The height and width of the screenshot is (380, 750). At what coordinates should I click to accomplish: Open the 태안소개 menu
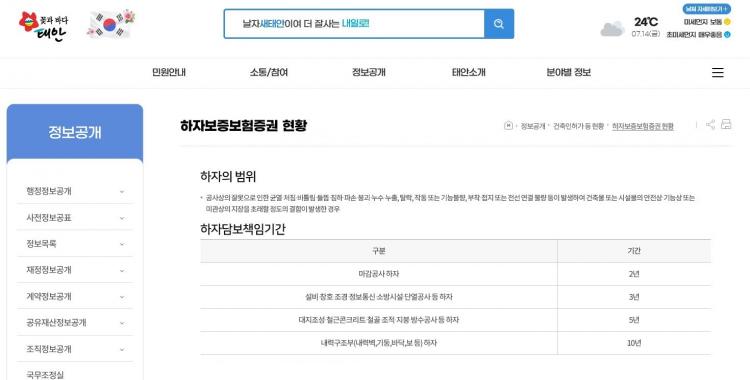(469, 73)
